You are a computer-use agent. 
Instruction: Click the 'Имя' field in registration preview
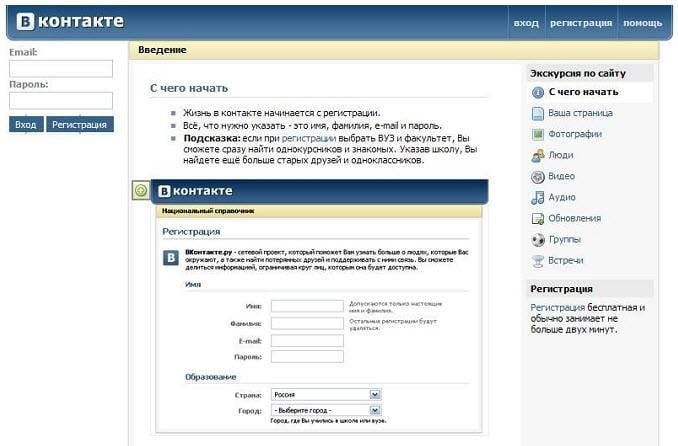pos(307,306)
